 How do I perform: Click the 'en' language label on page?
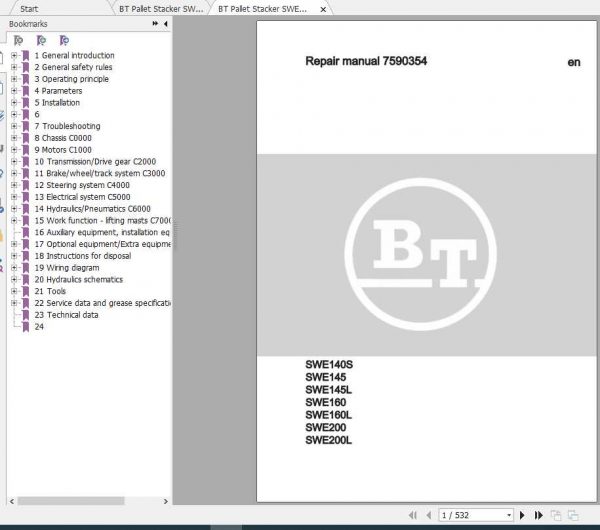pyautogui.click(x=574, y=62)
